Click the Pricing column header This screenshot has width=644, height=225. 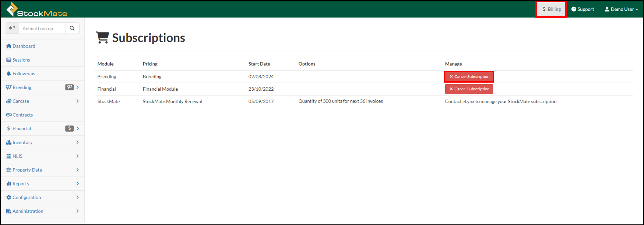pyautogui.click(x=150, y=64)
